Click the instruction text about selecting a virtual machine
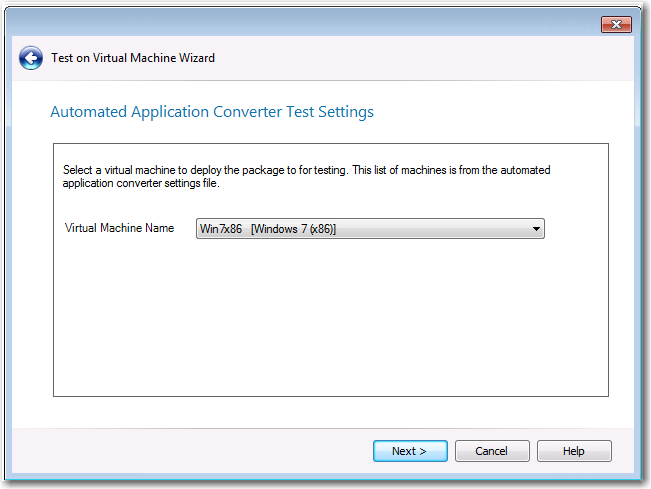 click(306, 176)
